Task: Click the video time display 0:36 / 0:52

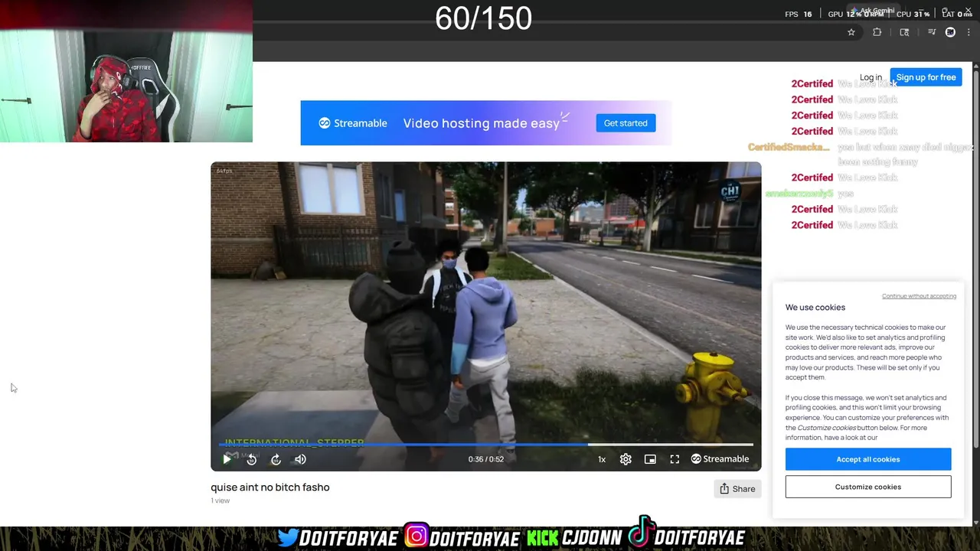Action: (486, 459)
